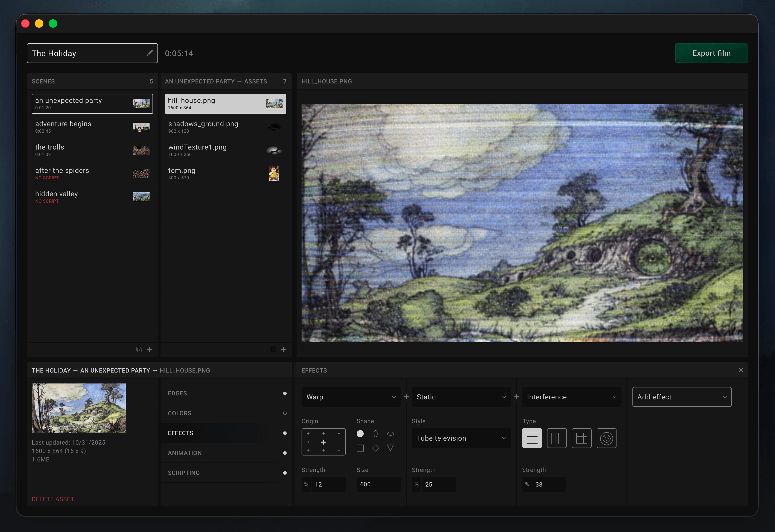Select the diamond warp shape
This screenshot has width=775, height=532.
375,448
